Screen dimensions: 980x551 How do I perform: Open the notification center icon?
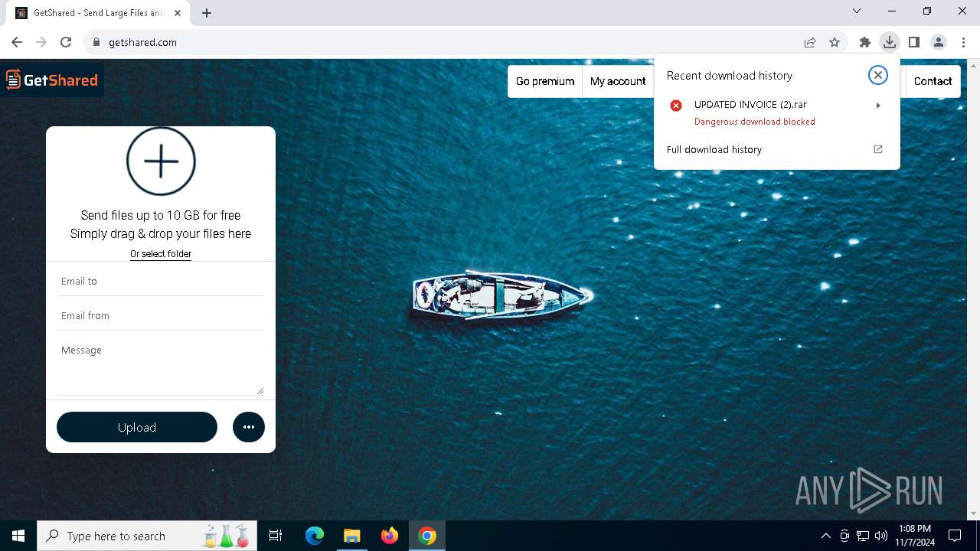click(x=955, y=536)
